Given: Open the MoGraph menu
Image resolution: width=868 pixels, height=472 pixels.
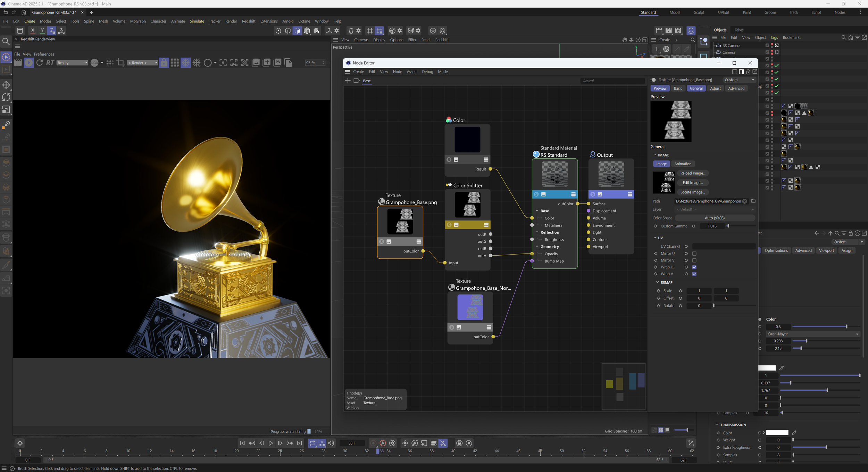Looking at the screenshot, I should pyautogui.click(x=137, y=21).
